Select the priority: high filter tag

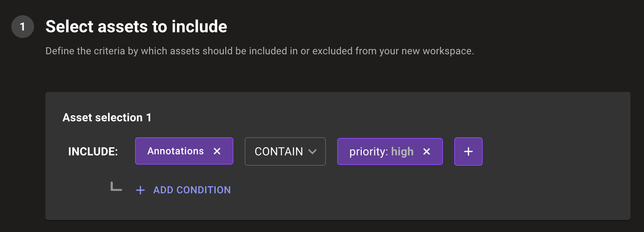coord(376,151)
